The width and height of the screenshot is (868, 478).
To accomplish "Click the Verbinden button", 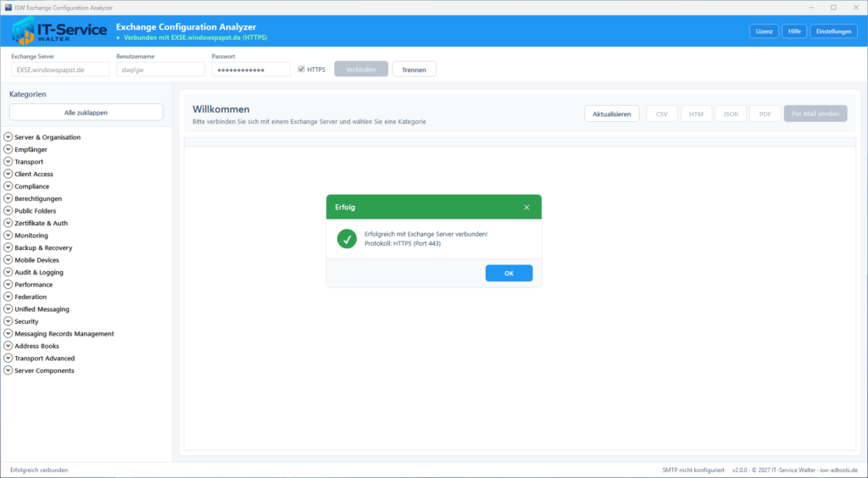I will (x=361, y=69).
